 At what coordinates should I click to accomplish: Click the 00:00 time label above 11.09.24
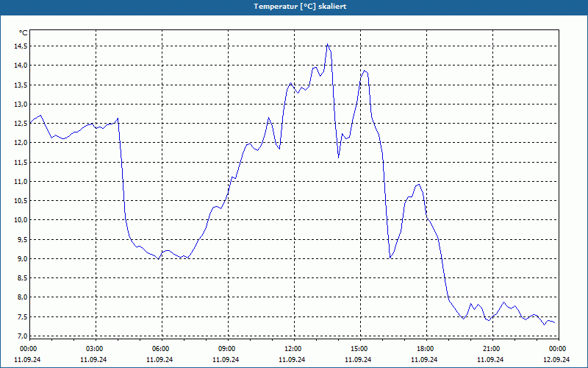tap(28, 349)
